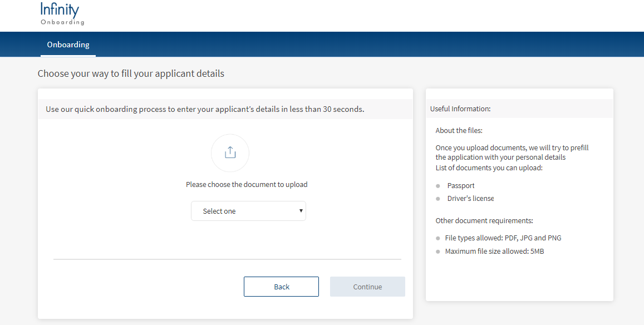Switch to the Onboarding tab

[x=68, y=45]
